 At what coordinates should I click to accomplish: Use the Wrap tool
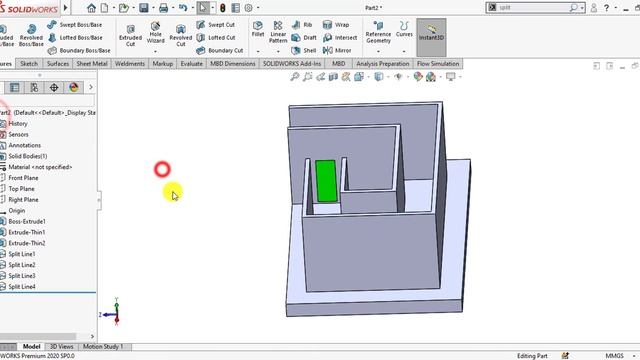click(336, 24)
